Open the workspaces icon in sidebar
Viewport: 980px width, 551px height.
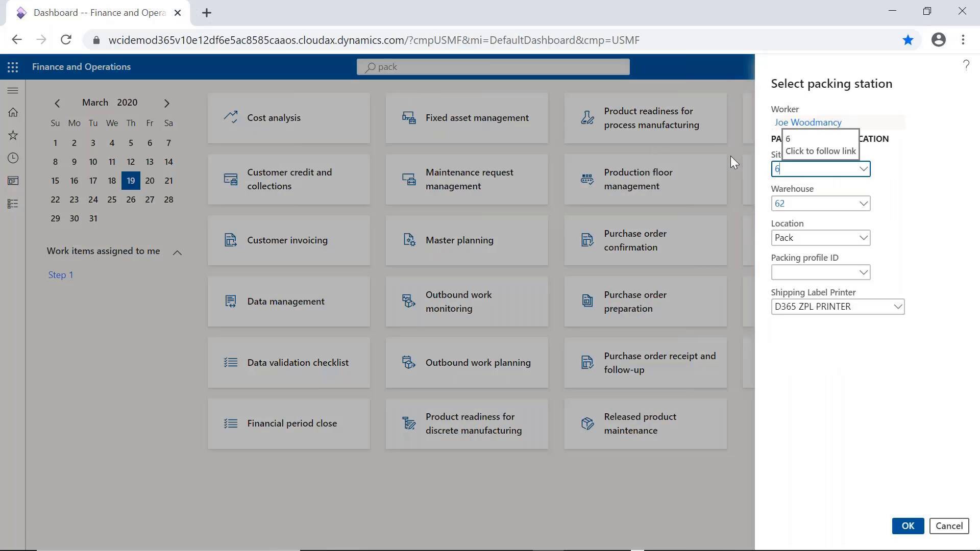(x=13, y=181)
